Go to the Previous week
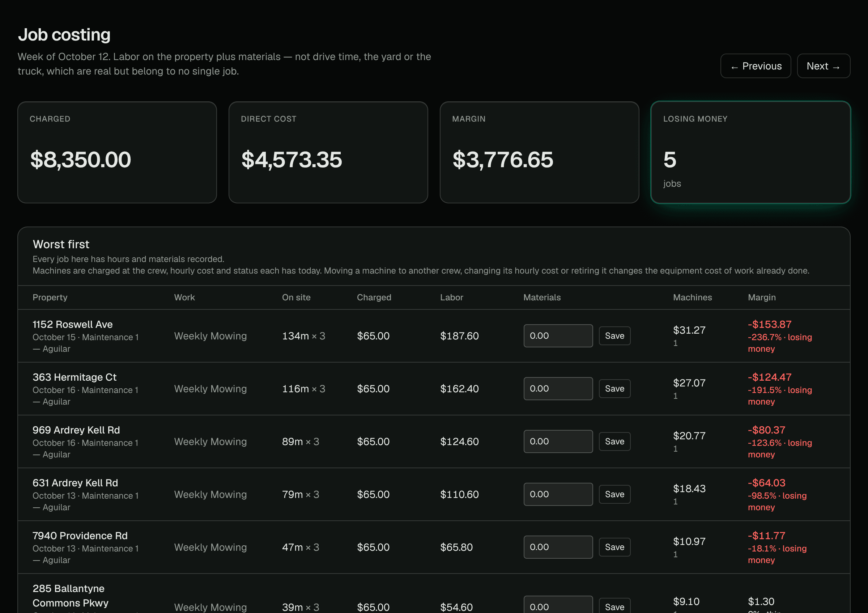Image resolution: width=868 pixels, height=613 pixels. tap(756, 66)
